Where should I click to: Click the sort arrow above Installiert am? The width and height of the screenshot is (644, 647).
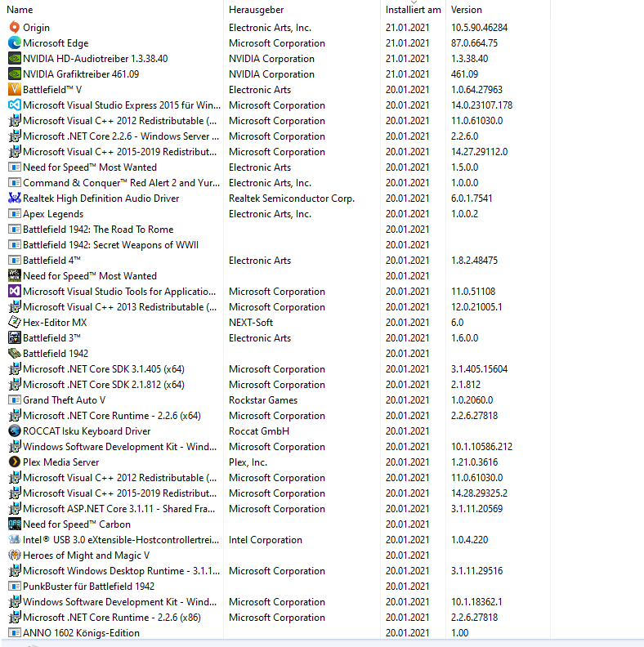(414, 2)
